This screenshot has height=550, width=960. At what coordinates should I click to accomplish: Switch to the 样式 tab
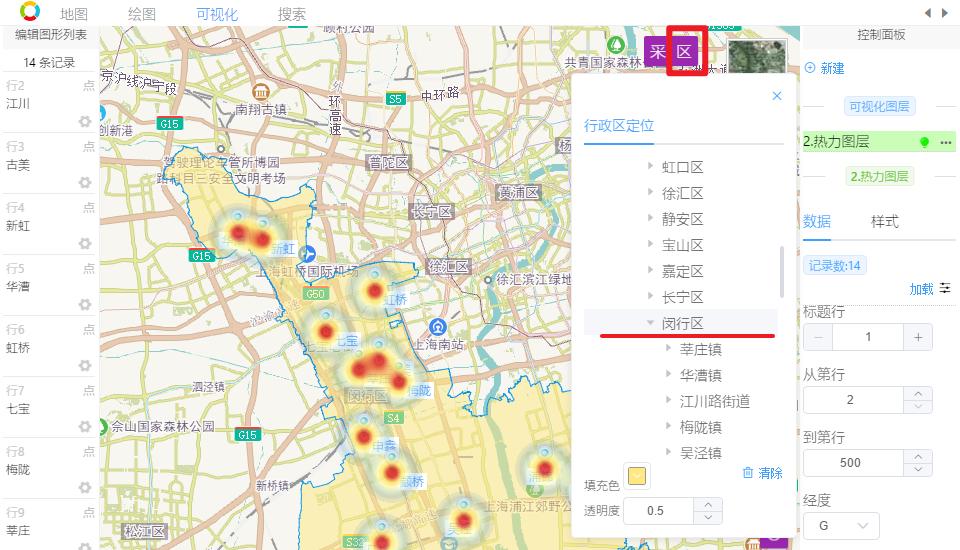pyautogui.click(x=885, y=221)
